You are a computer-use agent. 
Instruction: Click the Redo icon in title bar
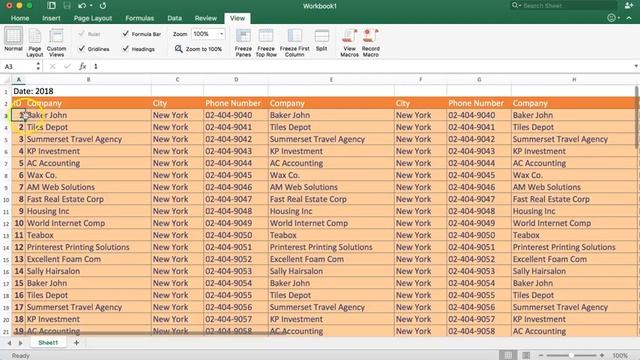point(103,6)
